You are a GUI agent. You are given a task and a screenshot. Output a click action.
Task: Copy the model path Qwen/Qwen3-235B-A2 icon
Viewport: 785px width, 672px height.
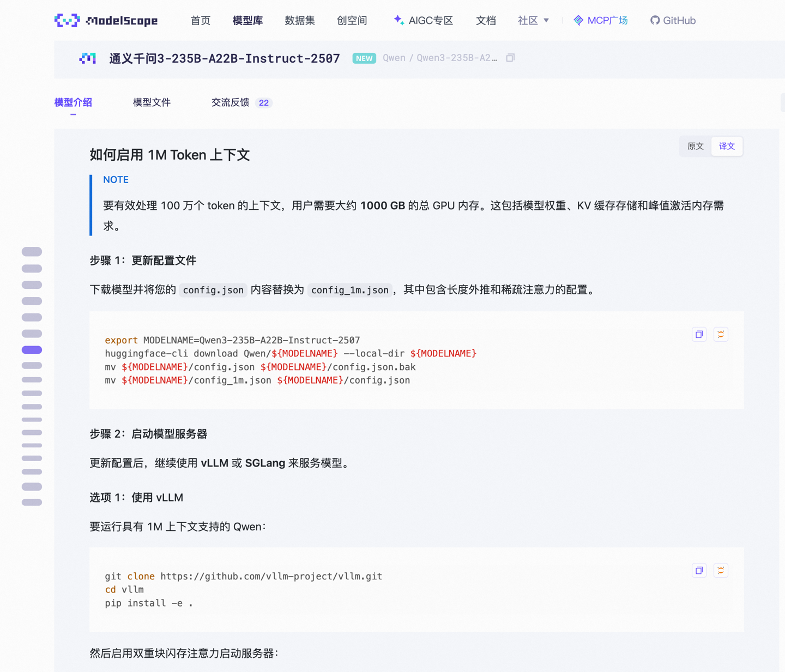[x=510, y=57]
